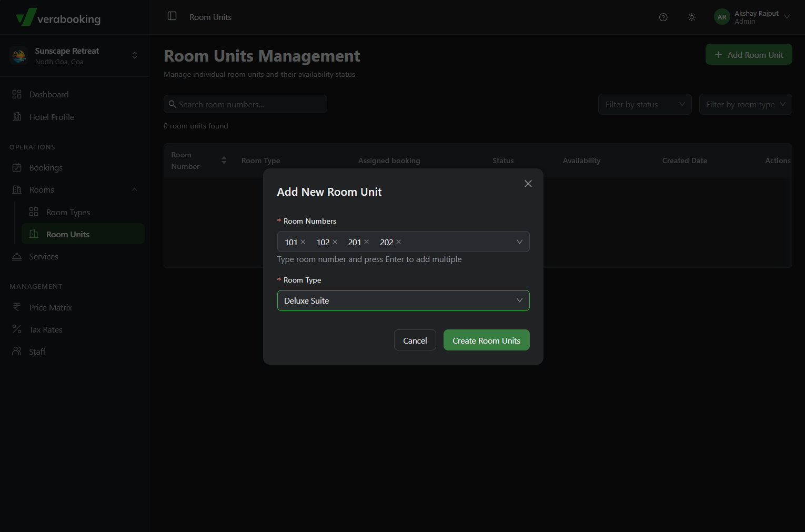Click the Dashboard grid icon
The width and height of the screenshot is (805, 532).
click(x=17, y=94)
